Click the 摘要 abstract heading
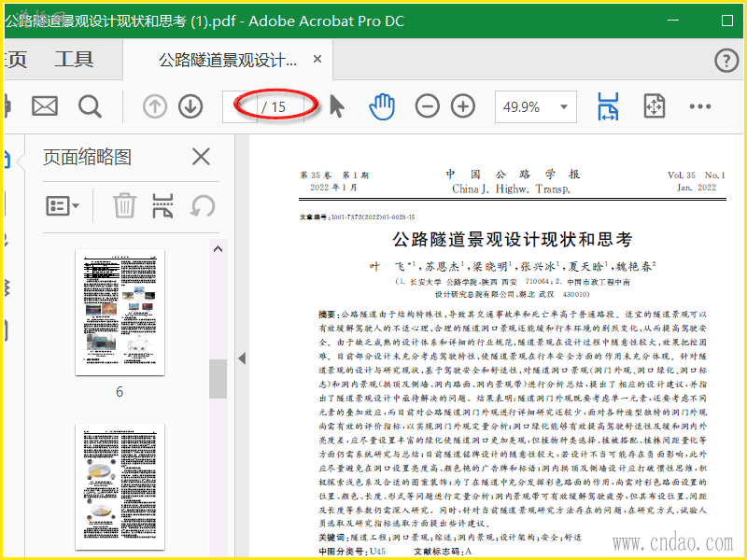Viewport: 747px width, 560px height. tap(328, 315)
